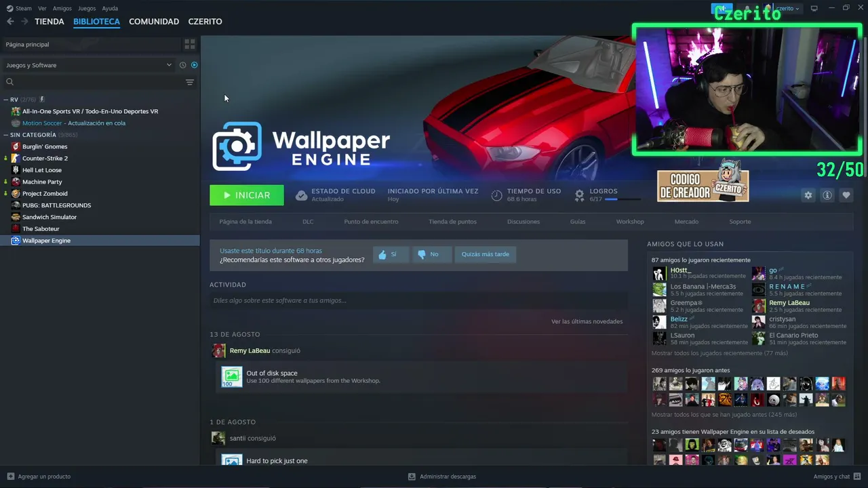Switch to the TIENDA tab
Viewport: 868px width, 488px height.
pyautogui.click(x=50, y=22)
